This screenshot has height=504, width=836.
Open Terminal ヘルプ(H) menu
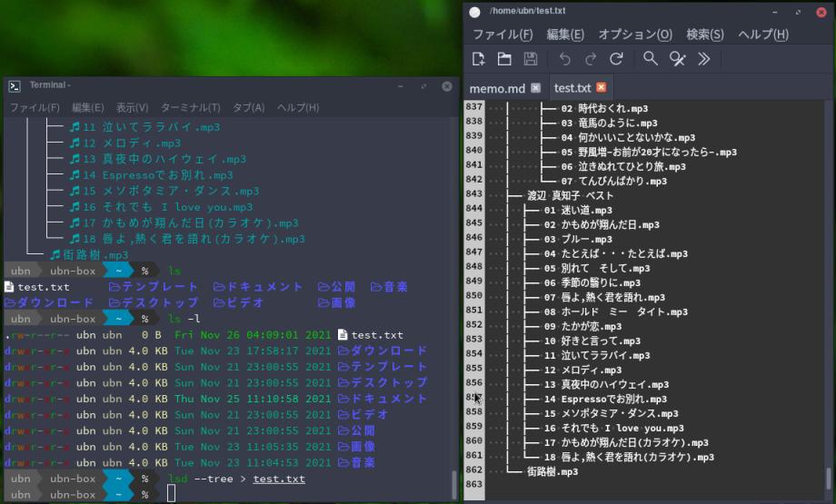(298, 108)
